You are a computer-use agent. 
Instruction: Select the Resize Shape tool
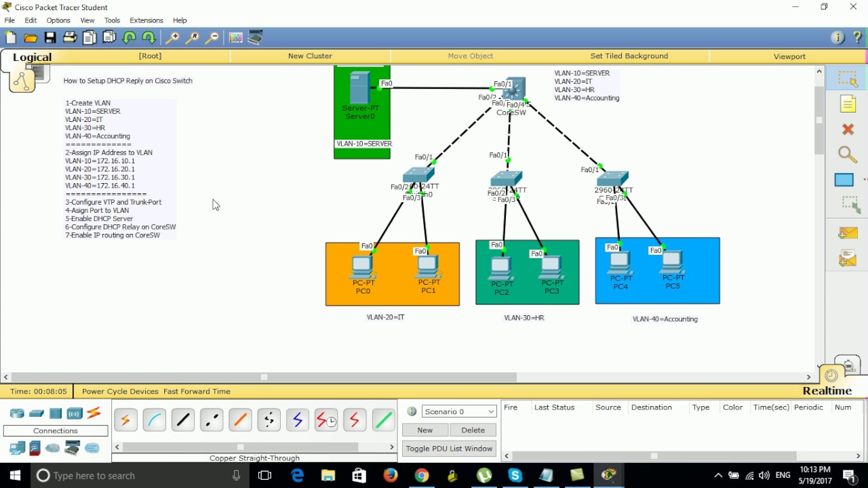click(849, 205)
